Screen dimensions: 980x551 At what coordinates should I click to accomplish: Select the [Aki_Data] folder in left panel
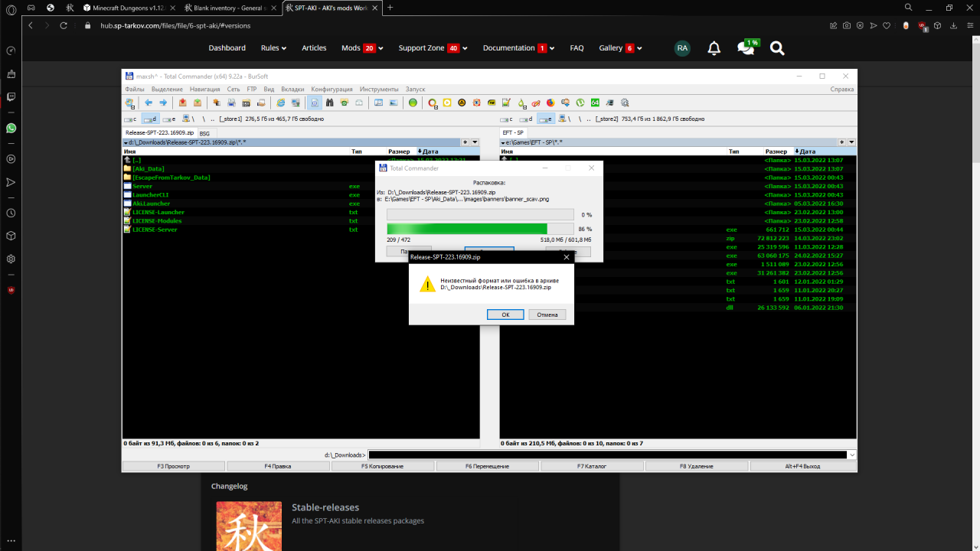click(x=149, y=168)
